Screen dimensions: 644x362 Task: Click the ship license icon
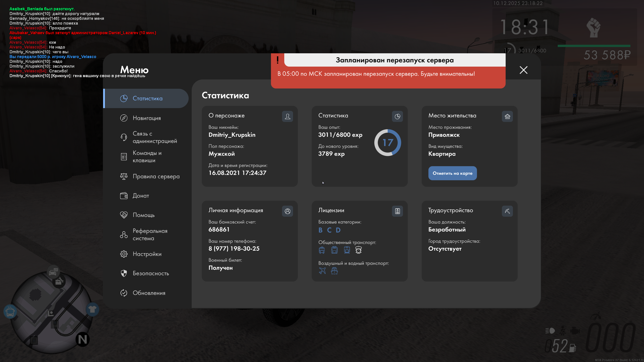(x=334, y=271)
